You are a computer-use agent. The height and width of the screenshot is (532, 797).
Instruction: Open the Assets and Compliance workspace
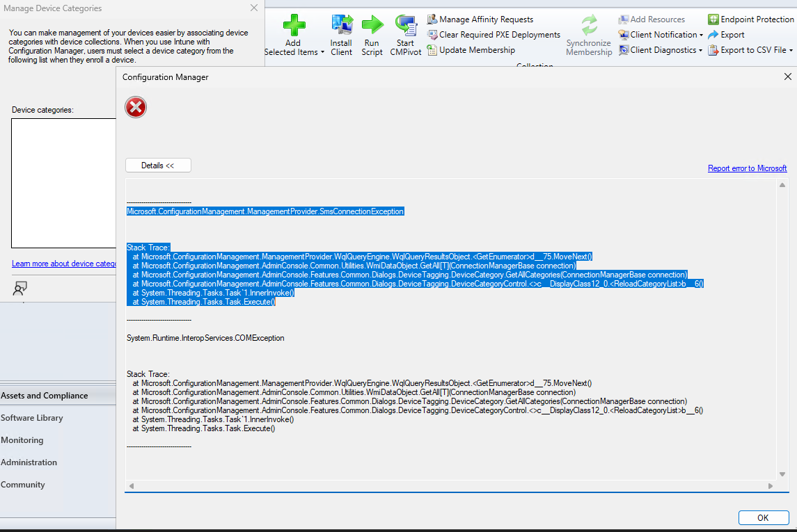[58, 396]
